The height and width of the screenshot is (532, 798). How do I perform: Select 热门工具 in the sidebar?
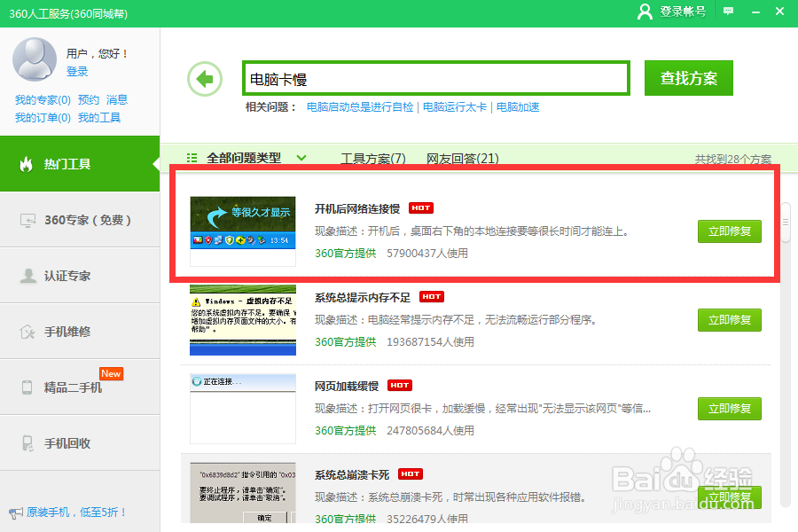[x=80, y=164]
